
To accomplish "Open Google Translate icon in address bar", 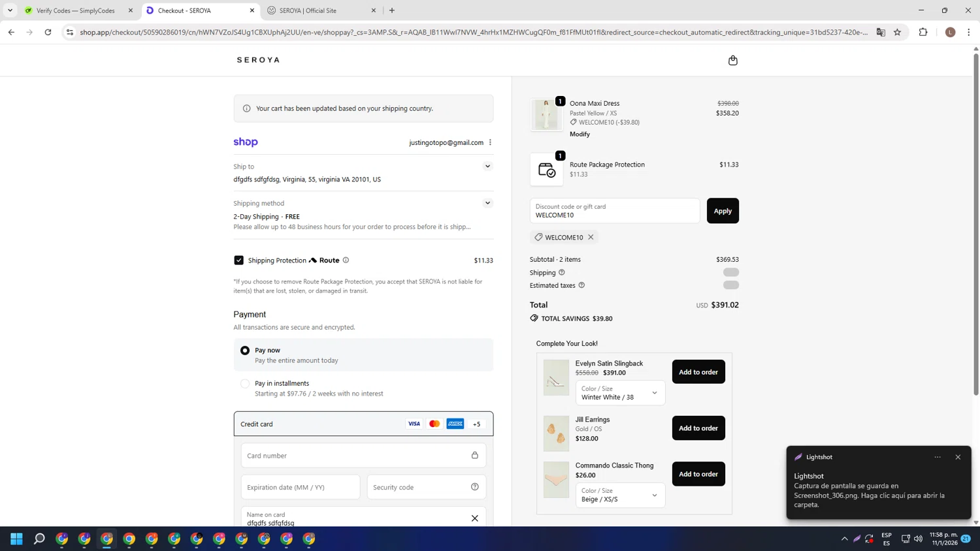I will (x=881, y=32).
